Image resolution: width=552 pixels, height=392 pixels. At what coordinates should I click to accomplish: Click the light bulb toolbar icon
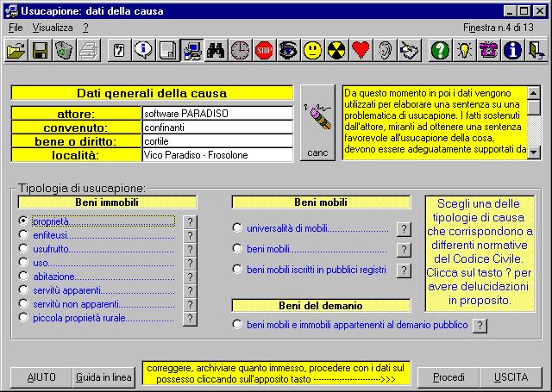[464, 51]
